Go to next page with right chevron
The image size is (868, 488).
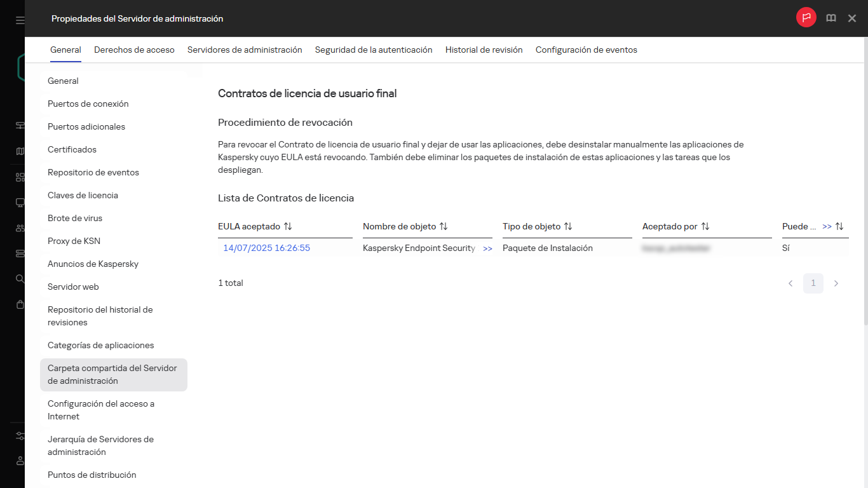pyautogui.click(x=836, y=283)
